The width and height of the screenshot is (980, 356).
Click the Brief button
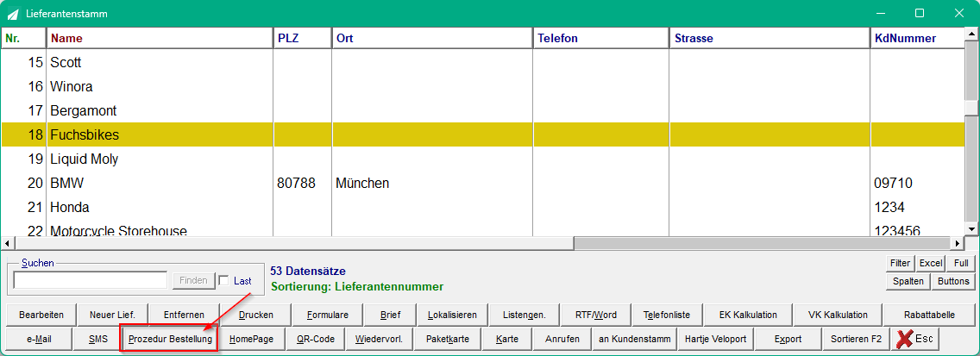391,315
